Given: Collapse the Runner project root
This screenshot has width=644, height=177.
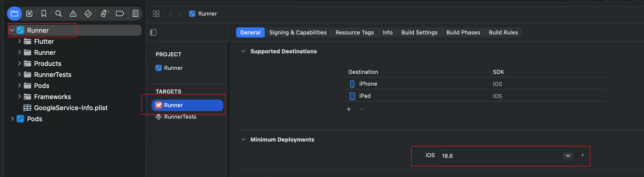Looking at the screenshot, I should (x=12, y=30).
